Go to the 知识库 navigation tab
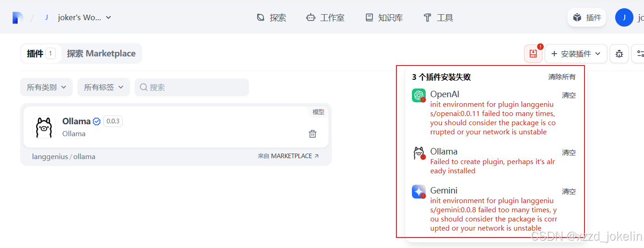Viewport: 644px width, 248px height. [384, 17]
